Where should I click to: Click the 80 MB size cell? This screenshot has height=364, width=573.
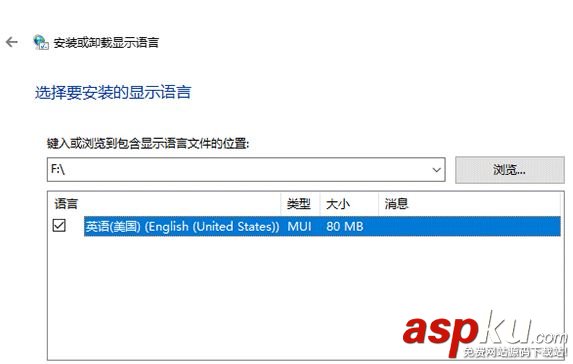pos(345,226)
